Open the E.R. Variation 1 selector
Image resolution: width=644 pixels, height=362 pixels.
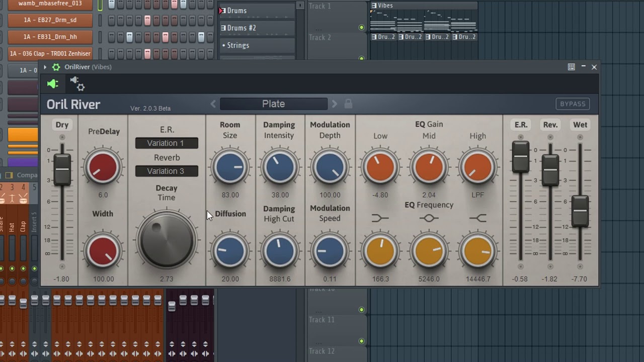[x=167, y=143]
